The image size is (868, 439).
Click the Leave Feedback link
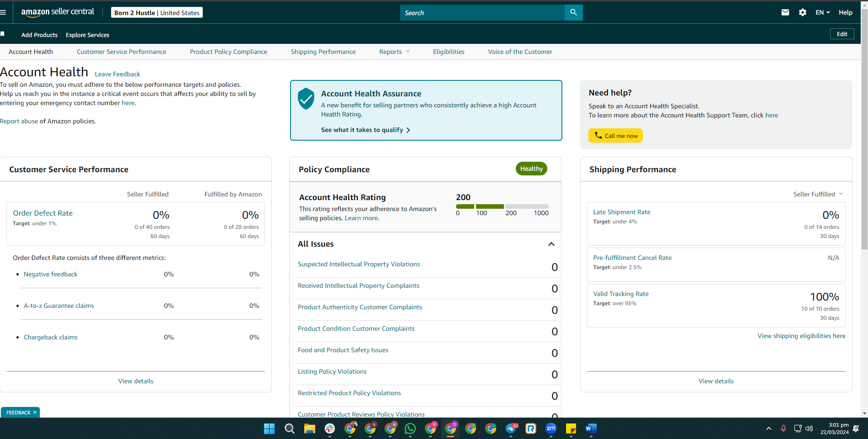[x=117, y=74]
